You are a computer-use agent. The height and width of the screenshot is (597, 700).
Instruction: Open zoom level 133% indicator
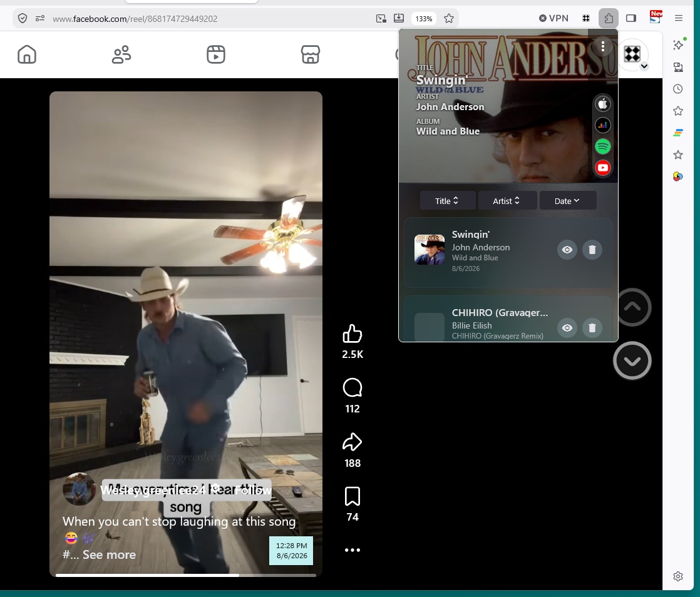(x=424, y=19)
